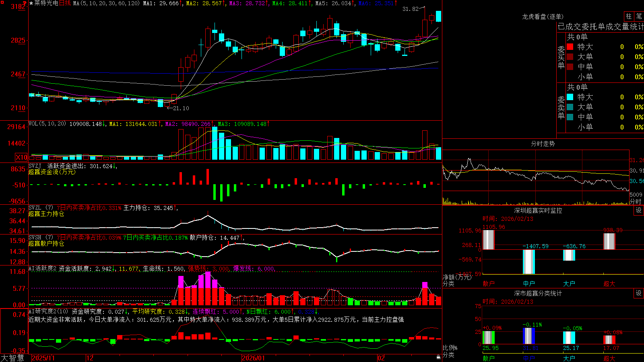Open 设 settings for 深市超赢分类统计 panel

point(639,293)
